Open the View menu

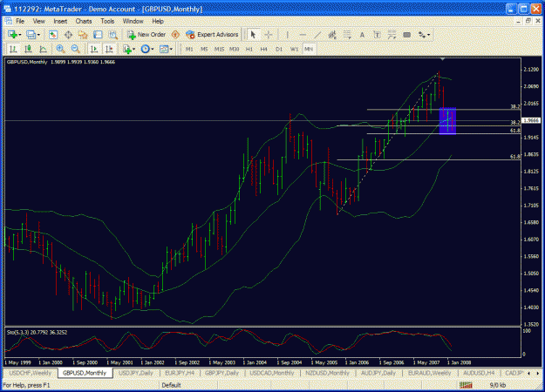coord(39,21)
